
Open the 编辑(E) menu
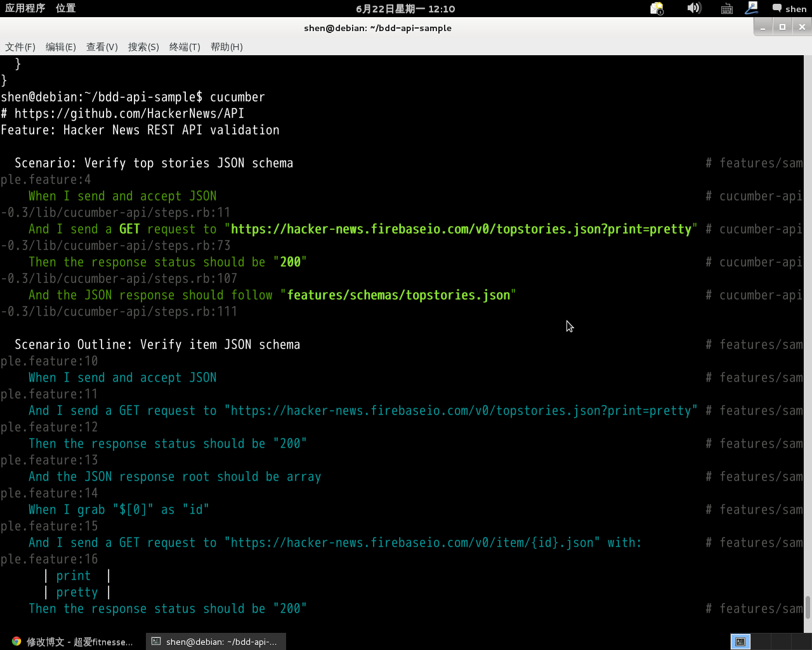[61, 46]
